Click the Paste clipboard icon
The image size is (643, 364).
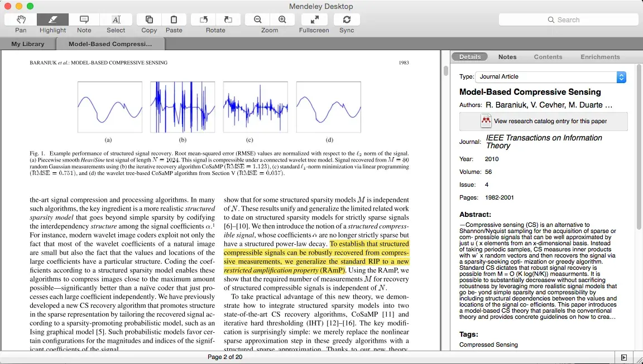click(x=174, y=20)
